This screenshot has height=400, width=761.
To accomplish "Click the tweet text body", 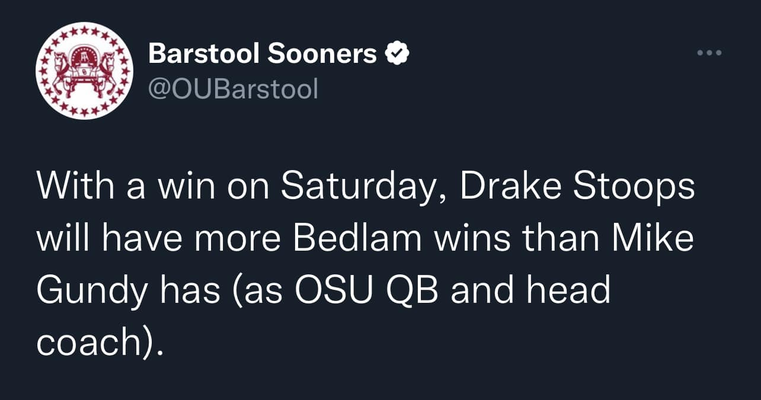I will tap(365, 264).
